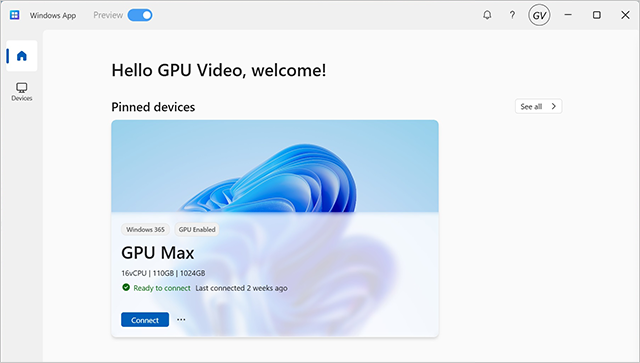Screen dimensions: 640x363
Task: Click the Windows App logo icon
Action: click(x=15, y=15)
